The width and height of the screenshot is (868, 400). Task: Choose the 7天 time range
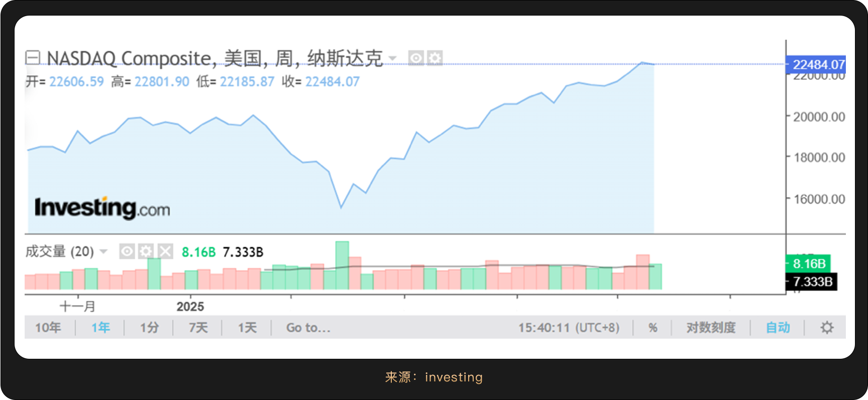point(198,328)
